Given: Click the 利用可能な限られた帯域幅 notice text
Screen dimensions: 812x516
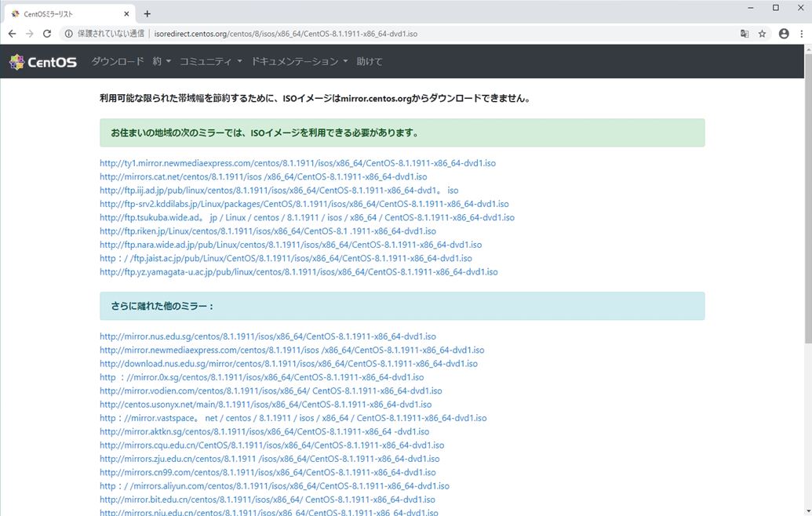Looking at the screenshot, I should 316,98.
